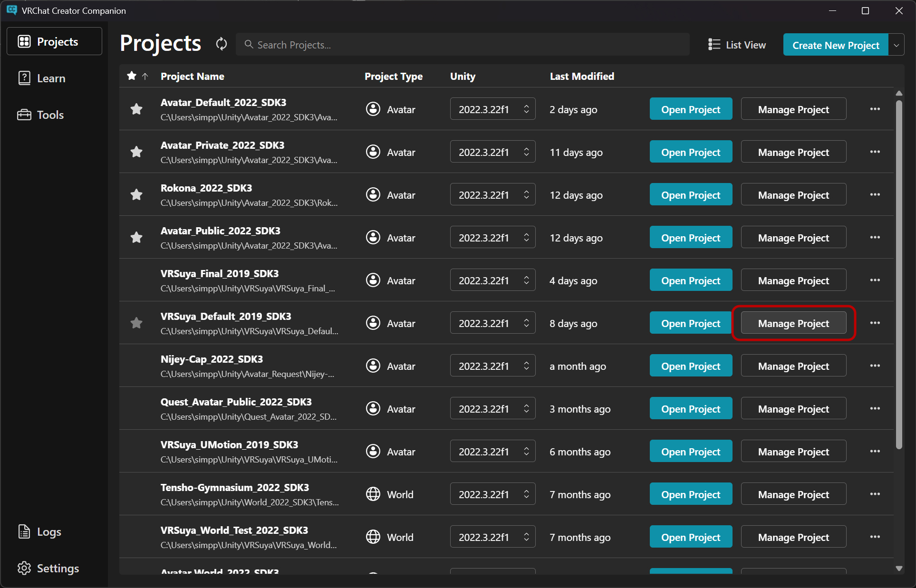Open the Logs page
916x588 pixels.
[x=54, y=531]
